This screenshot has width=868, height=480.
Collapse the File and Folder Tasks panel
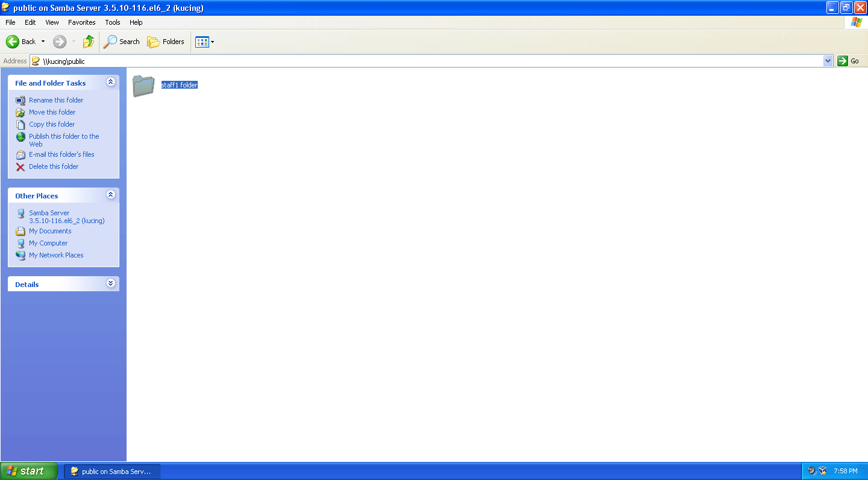pos(110,82)
